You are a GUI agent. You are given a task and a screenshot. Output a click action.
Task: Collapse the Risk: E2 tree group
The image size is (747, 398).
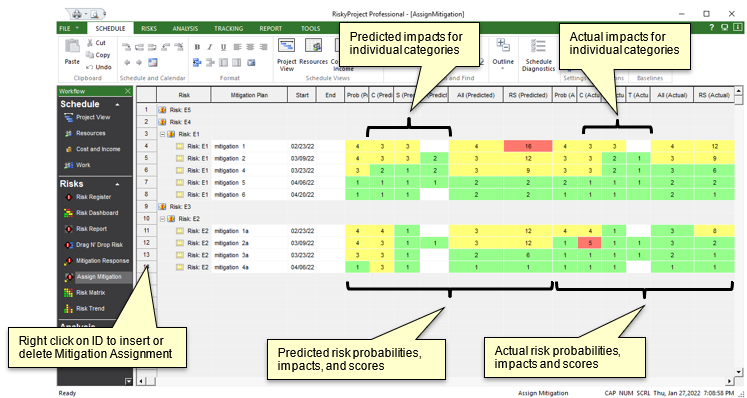point(162,219)
